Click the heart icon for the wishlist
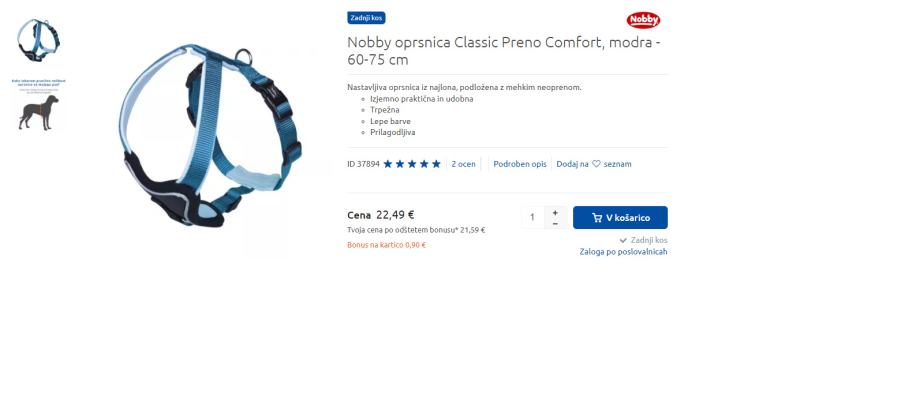The width and height of the screenshot is (920, 409). point(596,164)
